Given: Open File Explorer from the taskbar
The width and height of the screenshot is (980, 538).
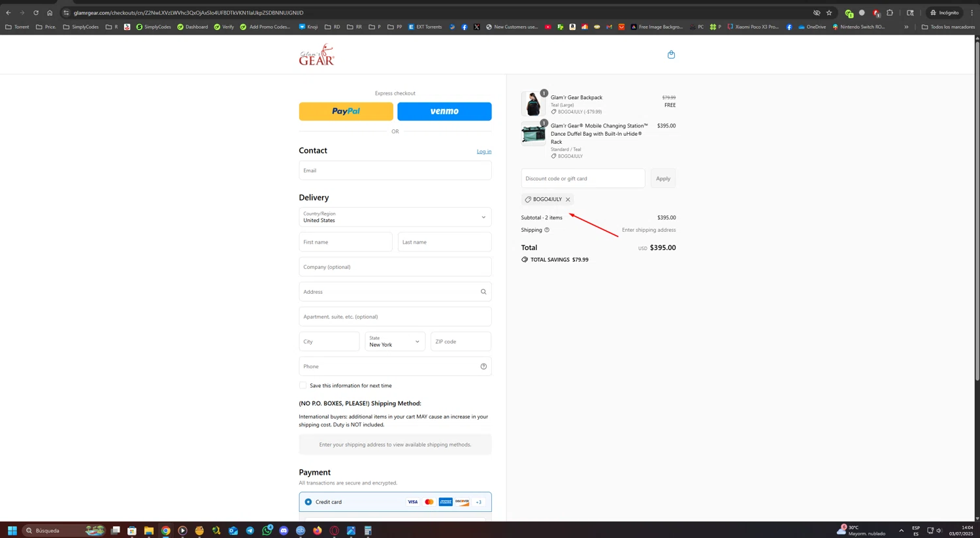Looking at the screenshot, I should point(149,531).
